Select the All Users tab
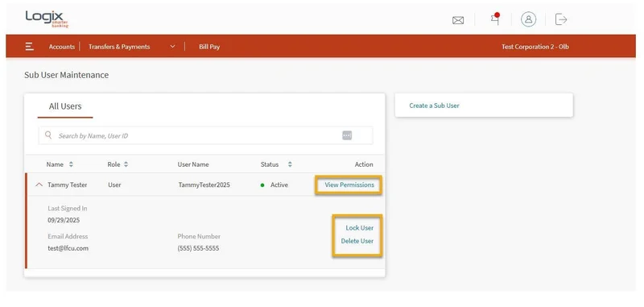This screenshot has width=644, height=307. 65,106
